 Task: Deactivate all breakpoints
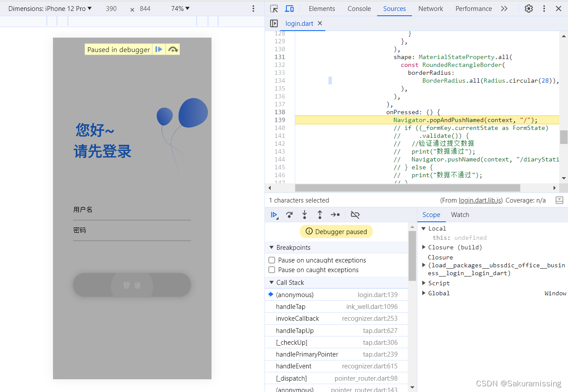(355, 214)
